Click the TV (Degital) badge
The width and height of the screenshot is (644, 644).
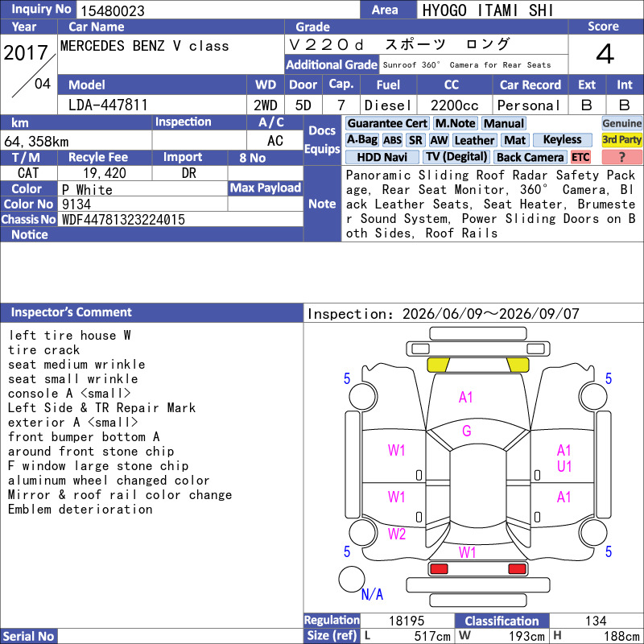[x=456, y=157]
